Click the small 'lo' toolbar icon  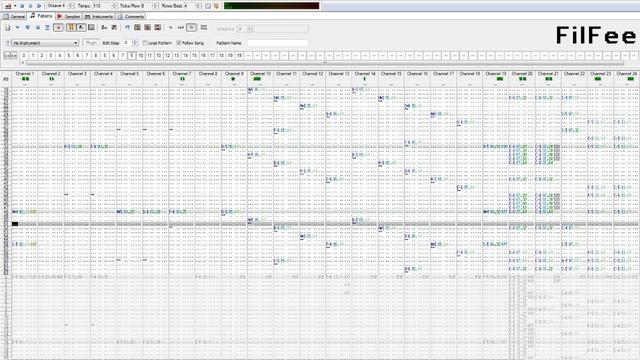click(x=171, y=27)
